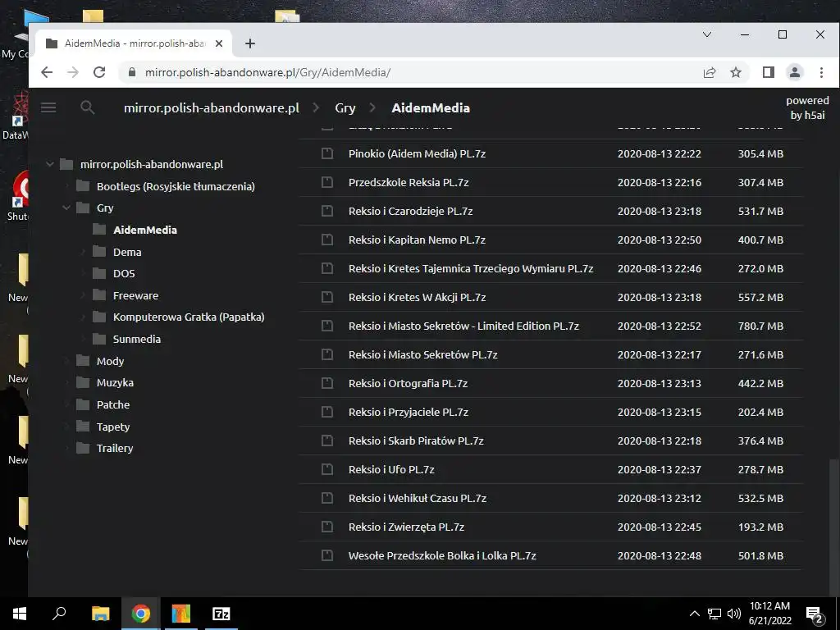
Task: Open the notification center icon
Action: [815, 614]
